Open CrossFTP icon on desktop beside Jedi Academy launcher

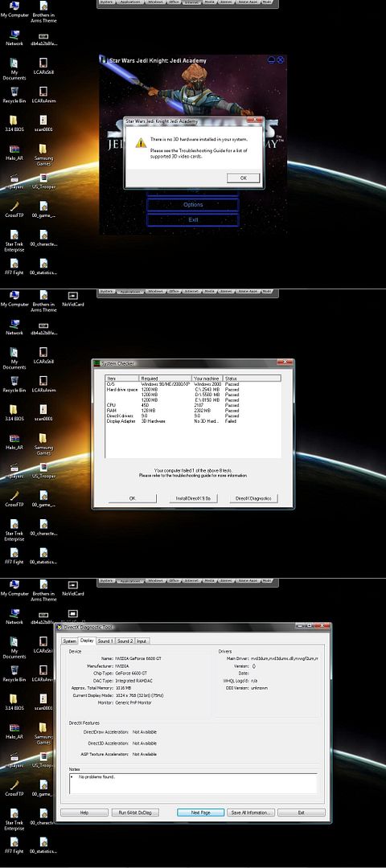click(14, 209)
